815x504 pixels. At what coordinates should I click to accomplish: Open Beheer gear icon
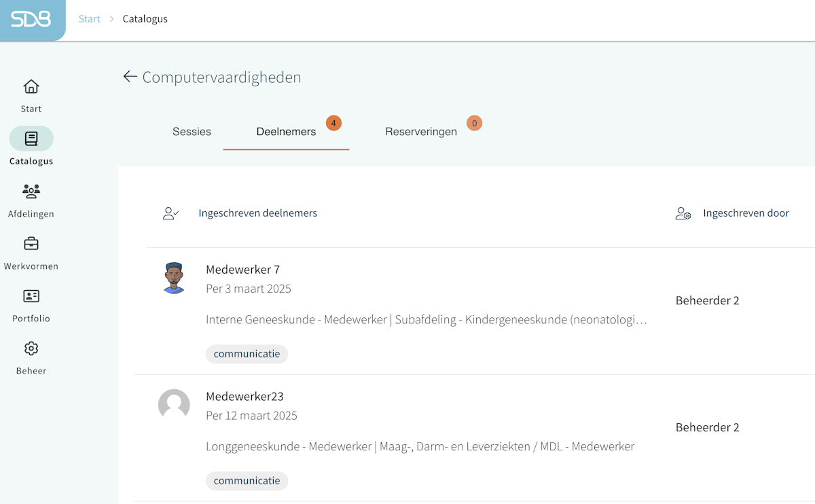(x=31, y=348)
